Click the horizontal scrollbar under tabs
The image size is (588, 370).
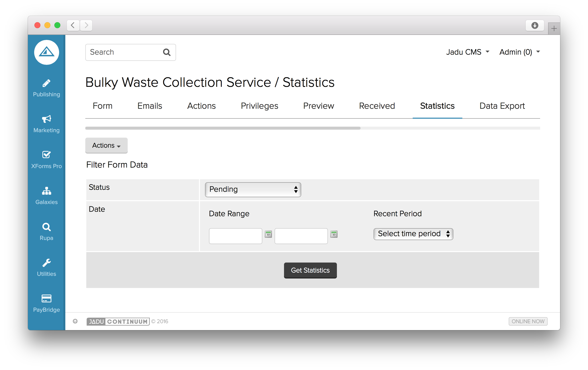coord(223,128)
